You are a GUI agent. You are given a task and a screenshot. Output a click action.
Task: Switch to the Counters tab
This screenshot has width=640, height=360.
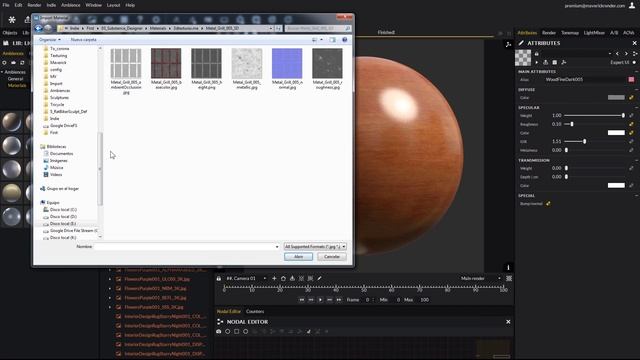(x=255, y=311)
